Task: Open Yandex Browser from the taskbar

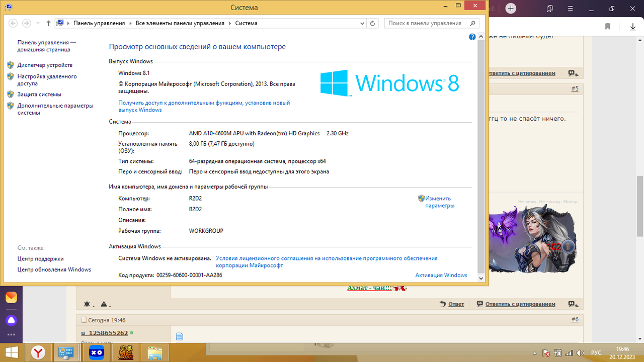Action: click(38, 352)
